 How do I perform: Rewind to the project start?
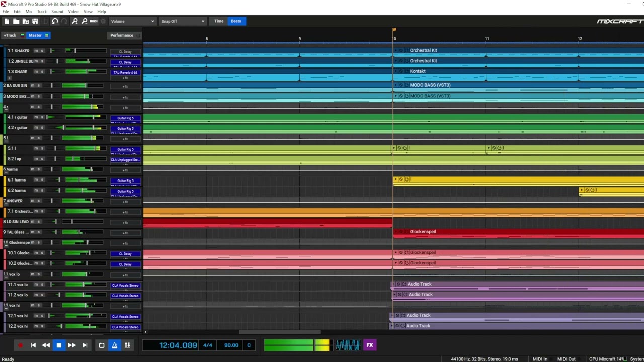[33, 345]
